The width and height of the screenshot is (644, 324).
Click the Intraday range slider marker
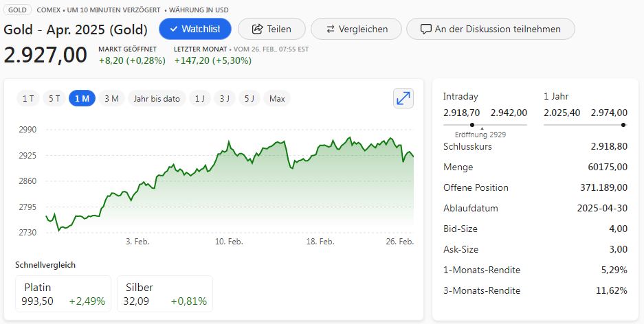click(472, 124)
